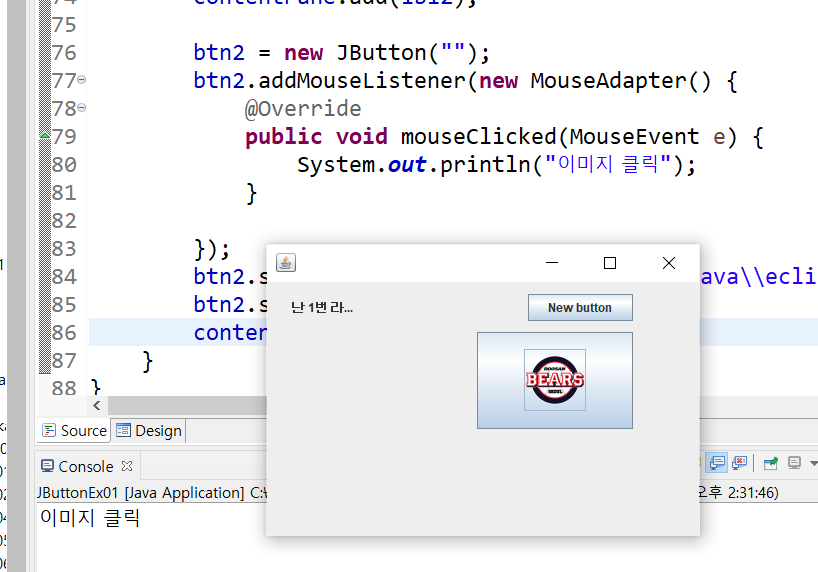This screenshot has height=572, width=818.
Task: Click the New button in Java window
Action: pyautogui.click(x=580, y=308)
